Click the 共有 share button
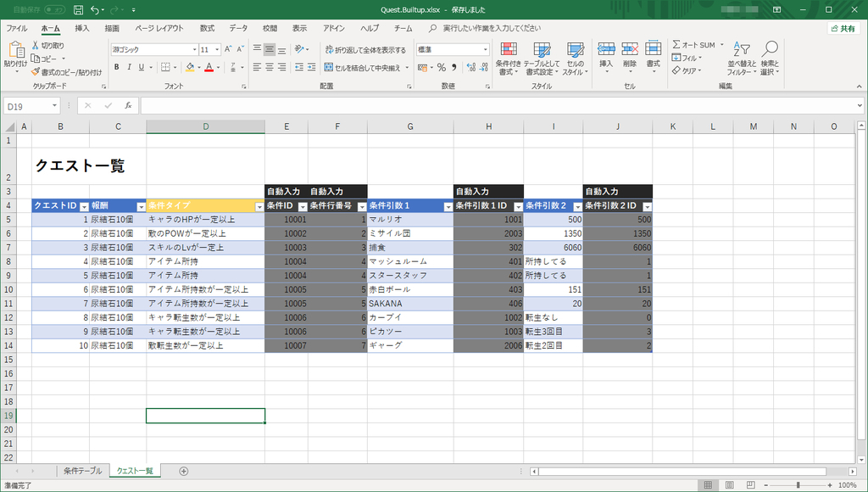868x492 pixels. [x=843, y=28]
